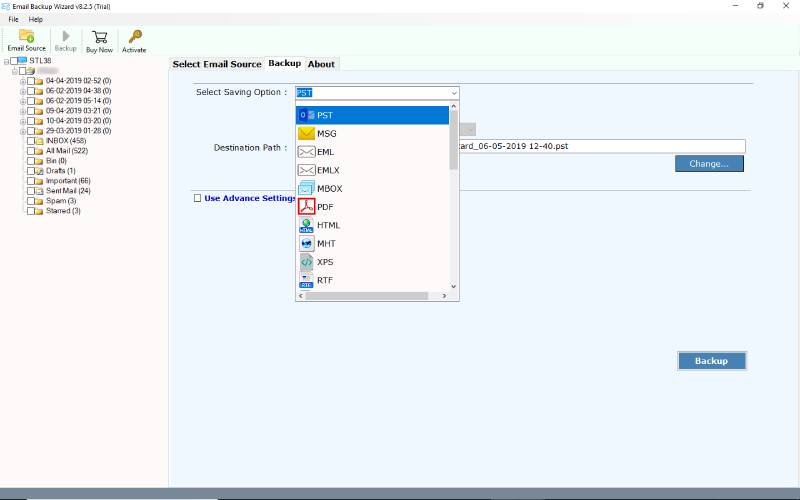Check the Spam (3) checkbox
Screen dimensions: 800x500
click(31, 201)
